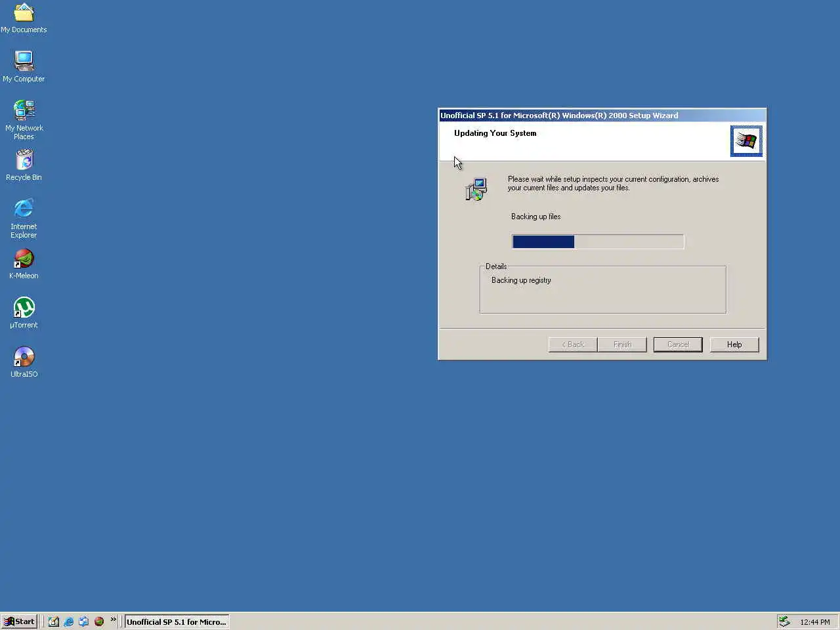This screenshot has width=840, height=630.
Task: Launch Outlook Express from quick launch bar
Action: [84, 621]
